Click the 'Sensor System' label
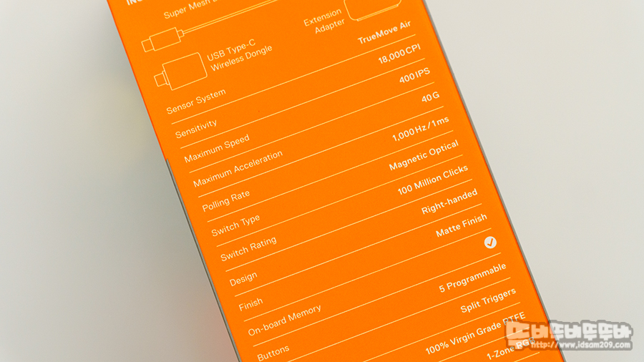 pos(196,102)
